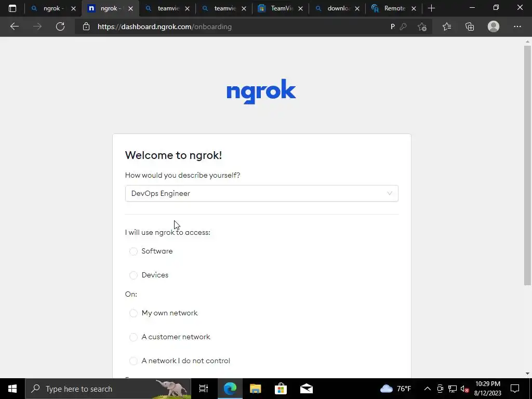Click the ngrok logo
Viewport: 532px width, 399px height.
click(261, 91)
